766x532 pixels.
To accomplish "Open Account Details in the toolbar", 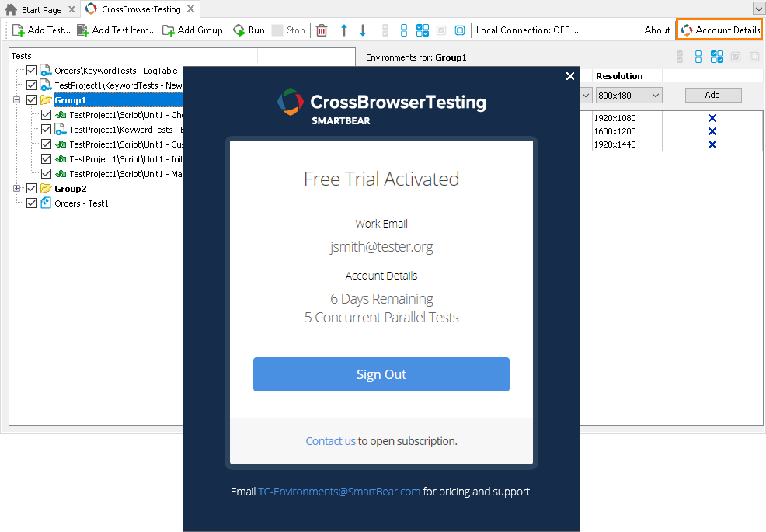I will [720, 30].
